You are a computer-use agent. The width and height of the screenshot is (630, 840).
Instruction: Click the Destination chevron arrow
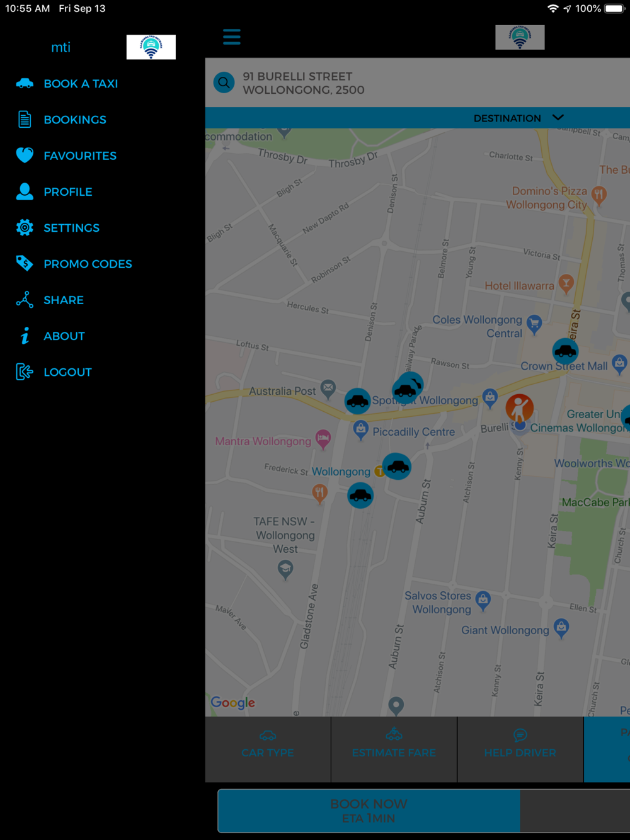558,118
